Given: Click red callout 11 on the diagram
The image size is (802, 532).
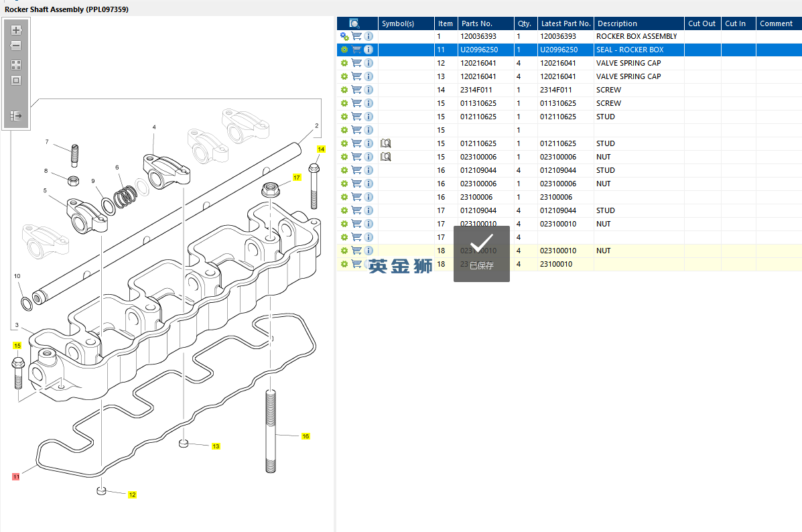Looking at the screenshot, I should 16,476.
